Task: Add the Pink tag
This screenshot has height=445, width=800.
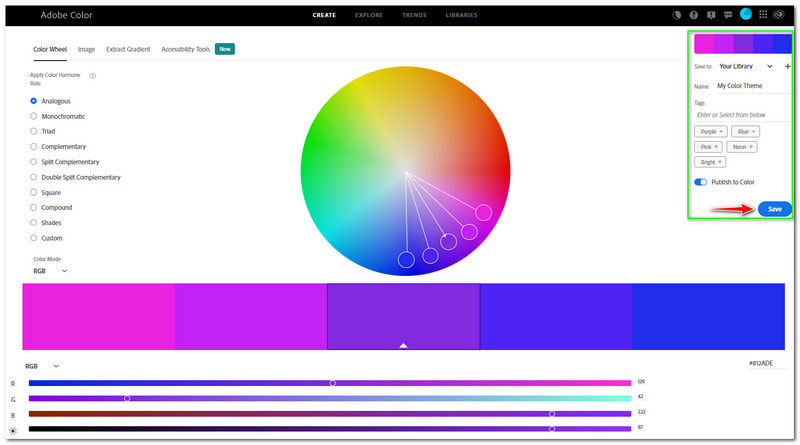Action: pos(708,147)
